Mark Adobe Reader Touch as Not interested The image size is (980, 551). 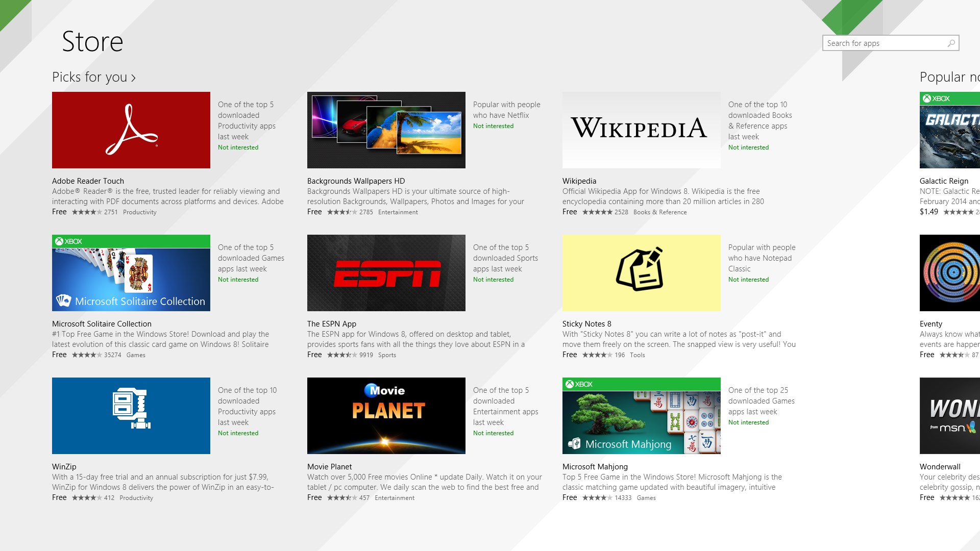click(x=238, y=147)
